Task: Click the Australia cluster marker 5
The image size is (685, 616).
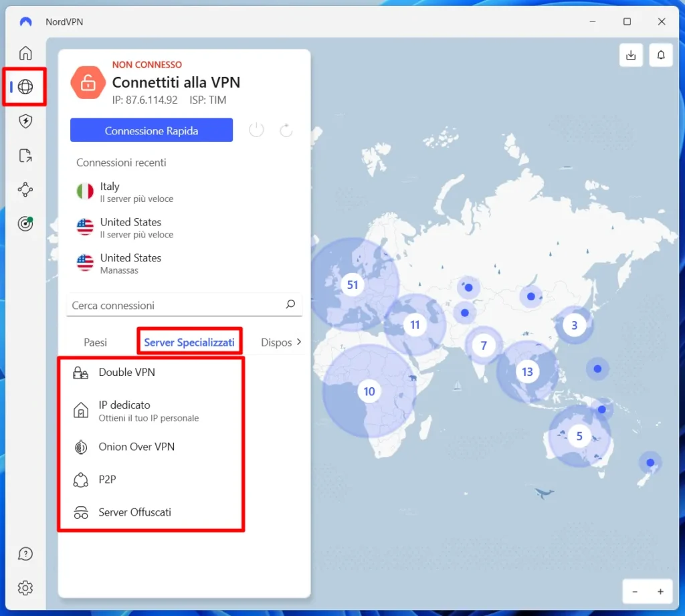Action: click(579, 436)
